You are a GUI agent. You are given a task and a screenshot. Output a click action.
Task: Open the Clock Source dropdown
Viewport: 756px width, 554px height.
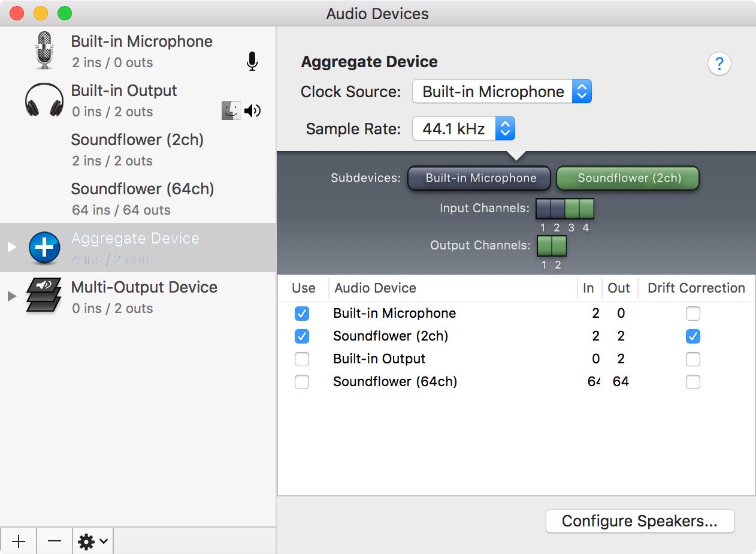coord(502,92)
